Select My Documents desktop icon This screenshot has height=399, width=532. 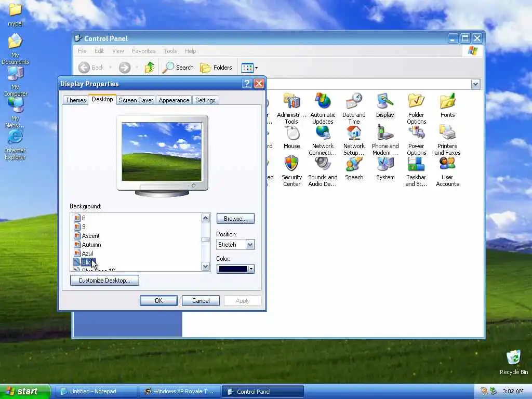click(15, 49)
